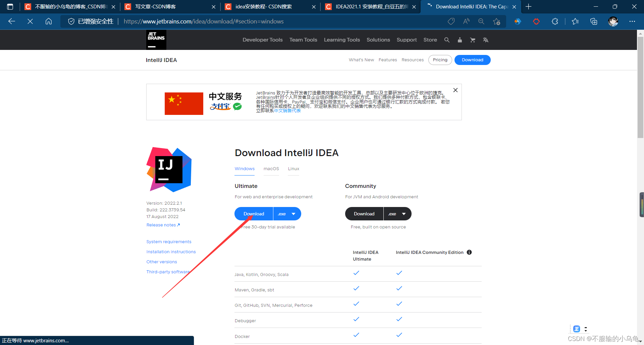Image resolution: width=644 pixels, height=345 pixels.
Task: Open Third-party software link
Action: click(x=168, y=272)
